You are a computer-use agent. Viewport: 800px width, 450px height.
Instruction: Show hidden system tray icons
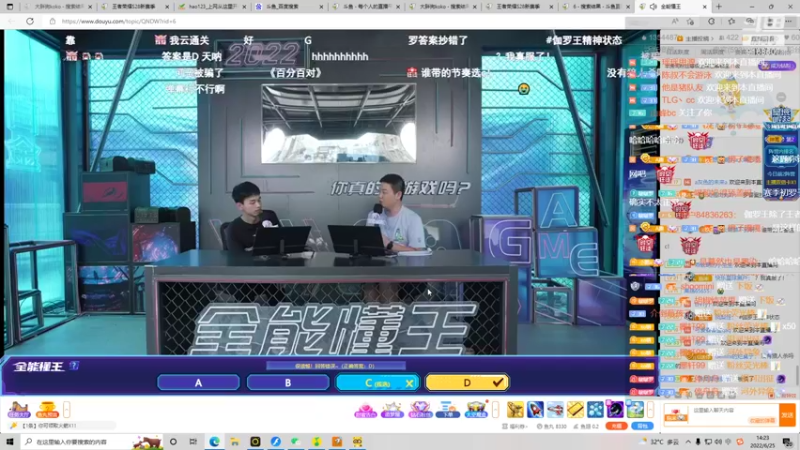pyautogui.click(x=688, y=442)
